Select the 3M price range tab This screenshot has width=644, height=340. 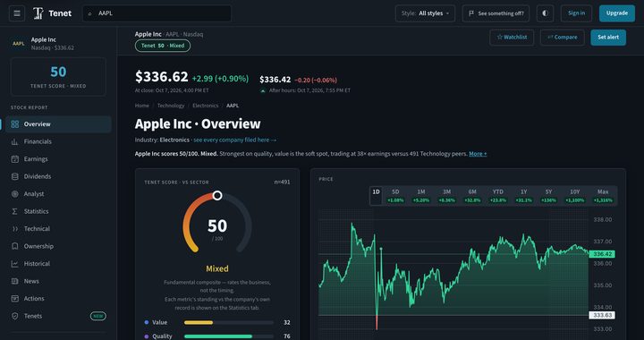point(447,195)
